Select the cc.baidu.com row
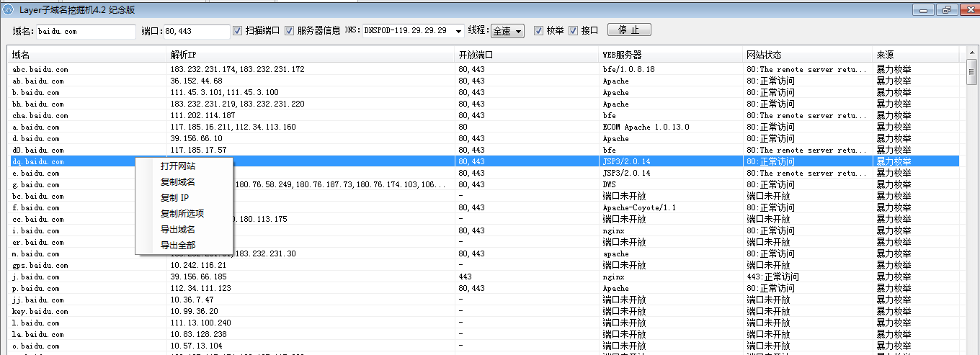This screenshot has width=980, height=355. pyautogui.click(x=484, y=219)
